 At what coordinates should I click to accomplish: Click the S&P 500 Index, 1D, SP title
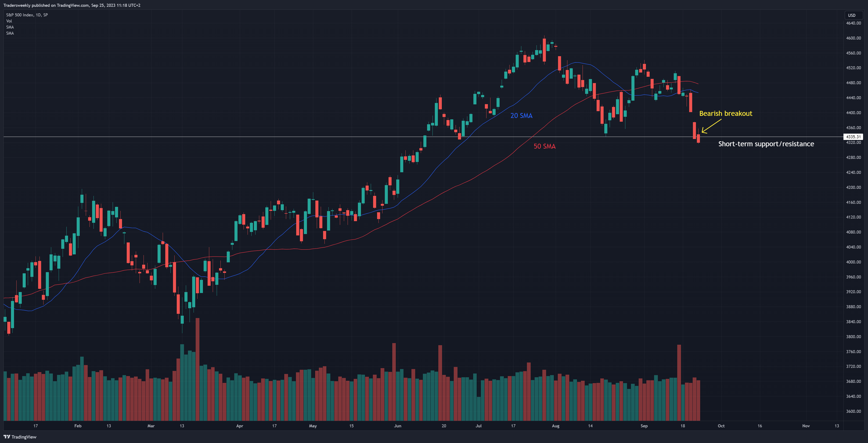pyautogui.click(x=27, y=15)
